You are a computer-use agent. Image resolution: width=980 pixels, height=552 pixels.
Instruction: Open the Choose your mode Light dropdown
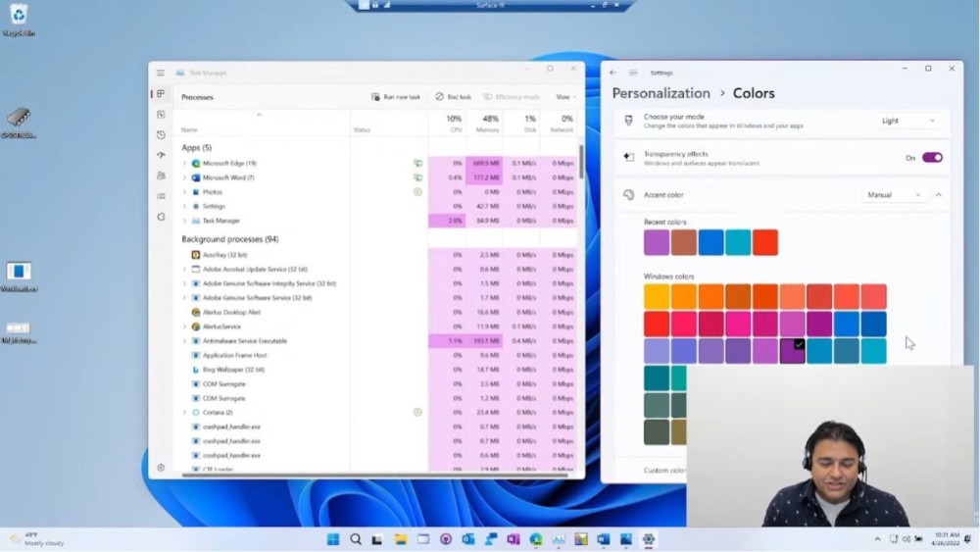click(x=908, y=121)
